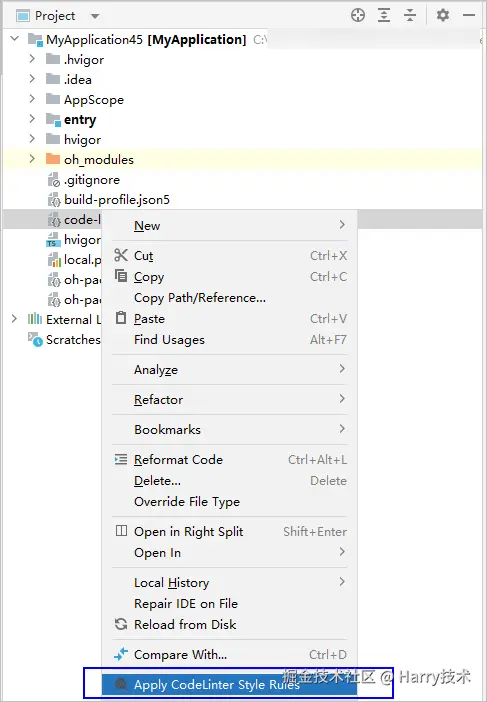Click the Select Opened File target icon
This screenshot has width=487, height=702.
pos(358,16)
